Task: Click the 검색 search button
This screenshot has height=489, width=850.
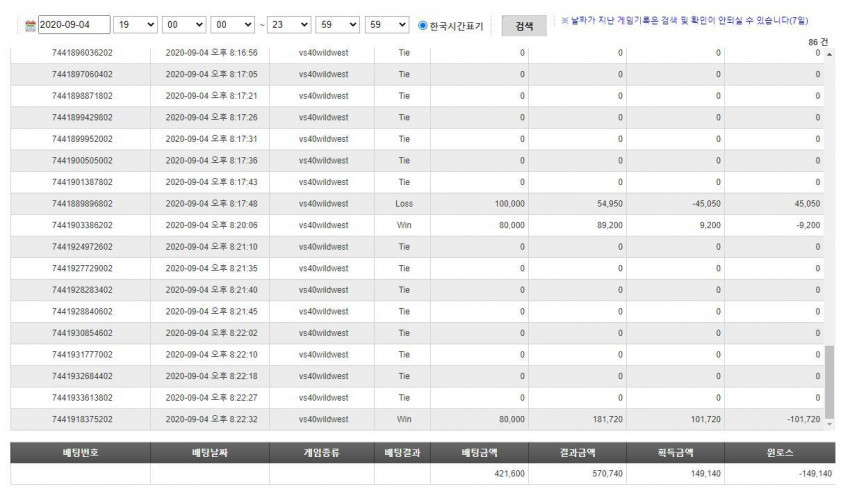Action: (524, 25)
